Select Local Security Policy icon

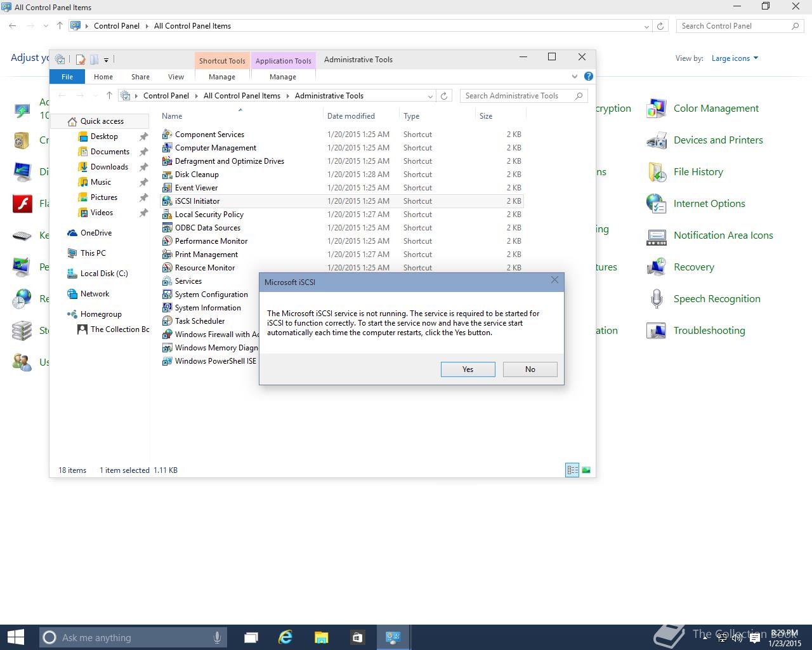click(x=167, y=215)
